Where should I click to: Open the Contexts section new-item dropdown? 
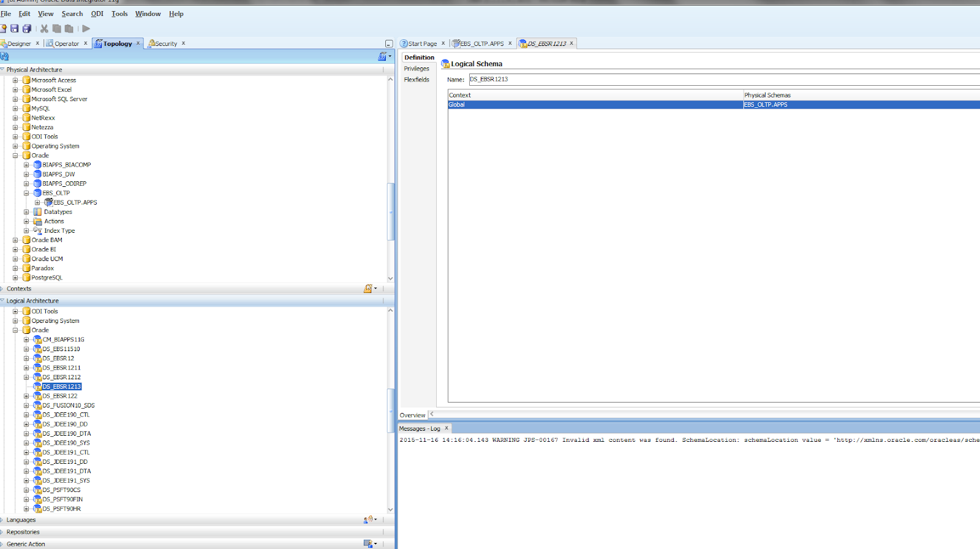(370, 289)
